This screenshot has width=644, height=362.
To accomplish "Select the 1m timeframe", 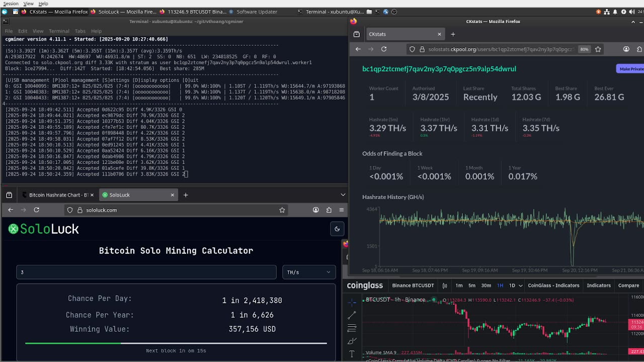I will pos(459,286).
